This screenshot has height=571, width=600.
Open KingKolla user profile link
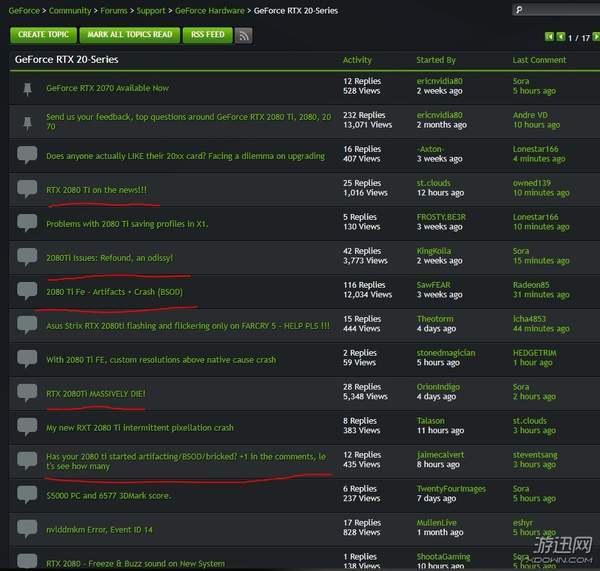(x=434, y=251)
